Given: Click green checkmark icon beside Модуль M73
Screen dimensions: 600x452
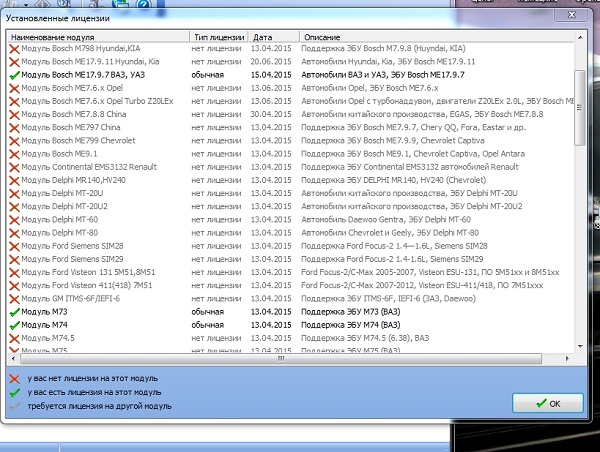Looking at the screenshot, I should [x=14, y=311].
